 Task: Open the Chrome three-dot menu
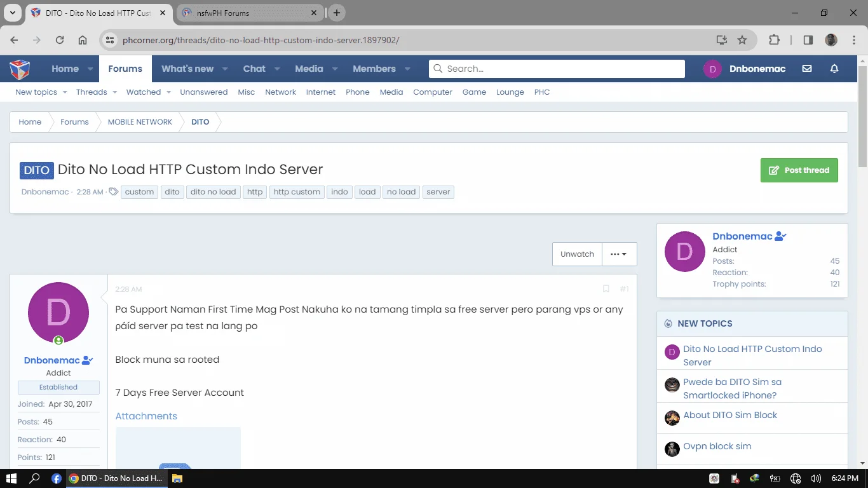click(853, 40)
